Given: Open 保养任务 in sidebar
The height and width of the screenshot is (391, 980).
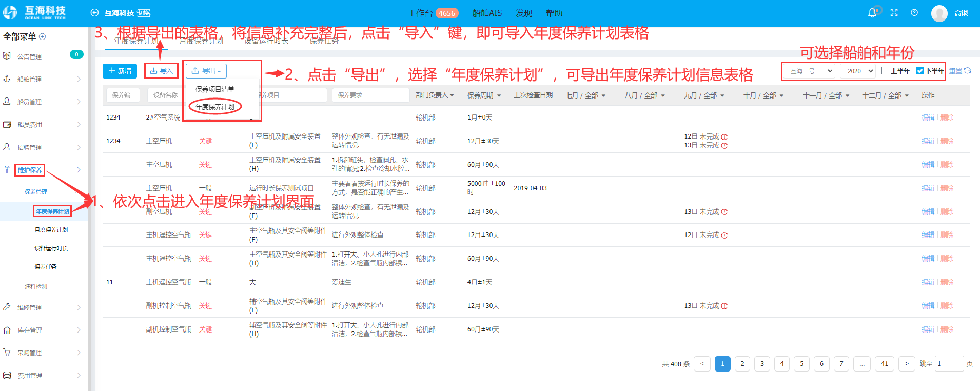Looking at the screenshot, I should [45, 267].
